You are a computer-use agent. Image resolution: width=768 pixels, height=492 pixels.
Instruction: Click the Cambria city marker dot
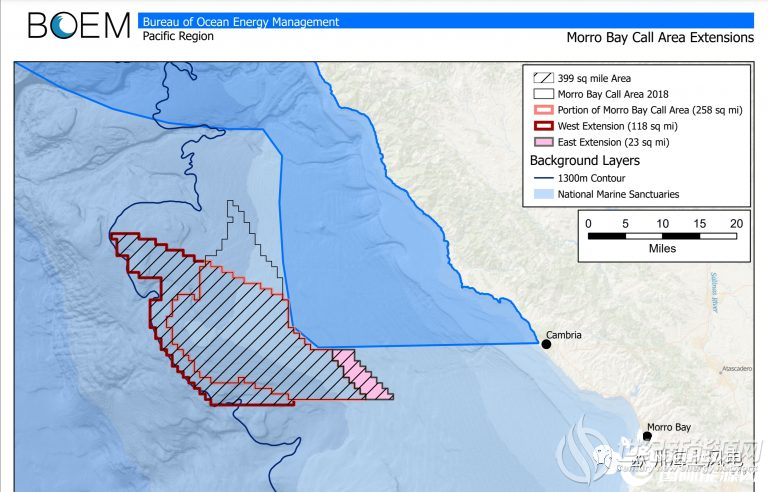pos(547,344)
